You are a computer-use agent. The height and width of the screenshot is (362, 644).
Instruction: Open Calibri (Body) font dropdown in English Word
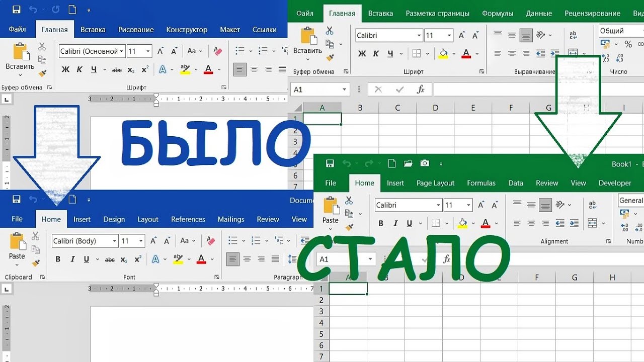(x=115, y=241)
